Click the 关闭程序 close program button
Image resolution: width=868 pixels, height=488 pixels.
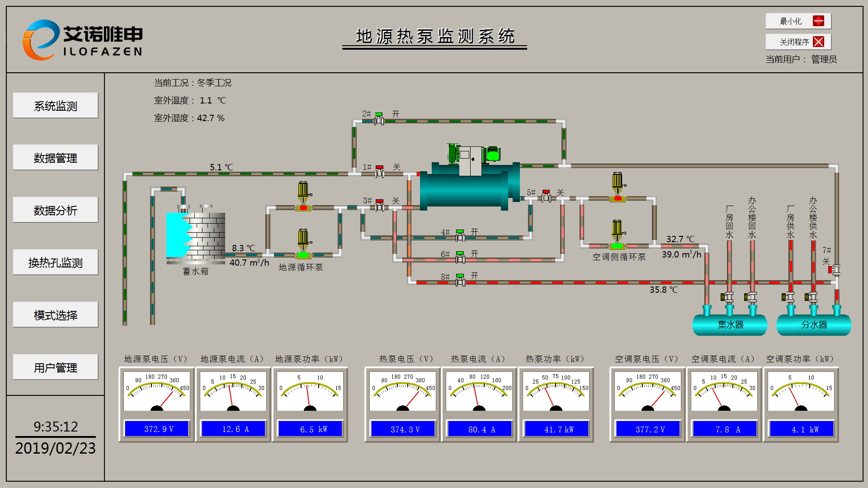click(x=798, y=42)
